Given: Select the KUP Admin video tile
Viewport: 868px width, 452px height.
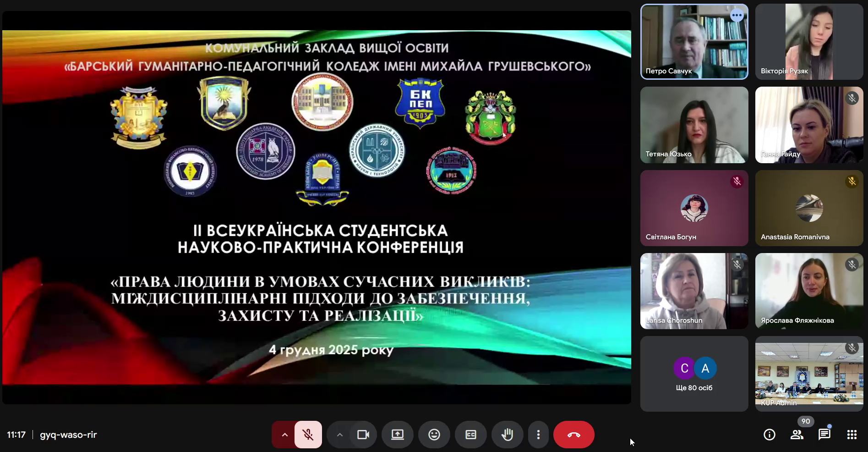Looking at the screenshot, I should (x=809, y=374).
